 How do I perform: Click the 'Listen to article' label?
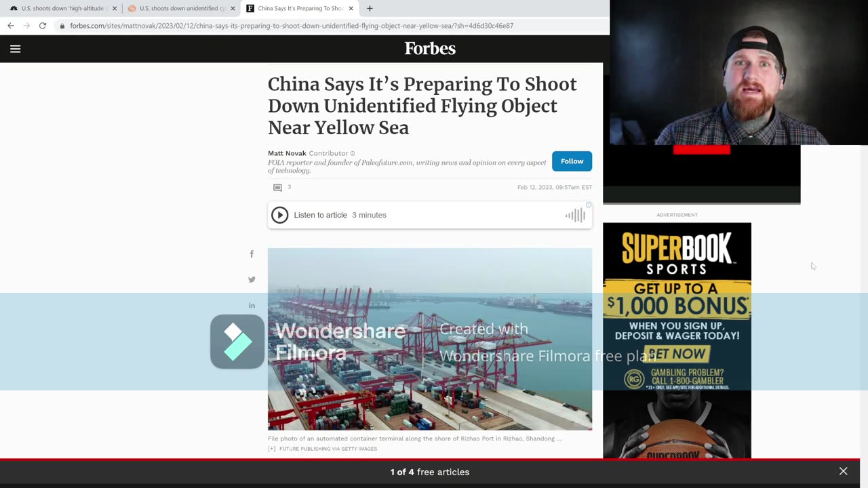point(320,215)
